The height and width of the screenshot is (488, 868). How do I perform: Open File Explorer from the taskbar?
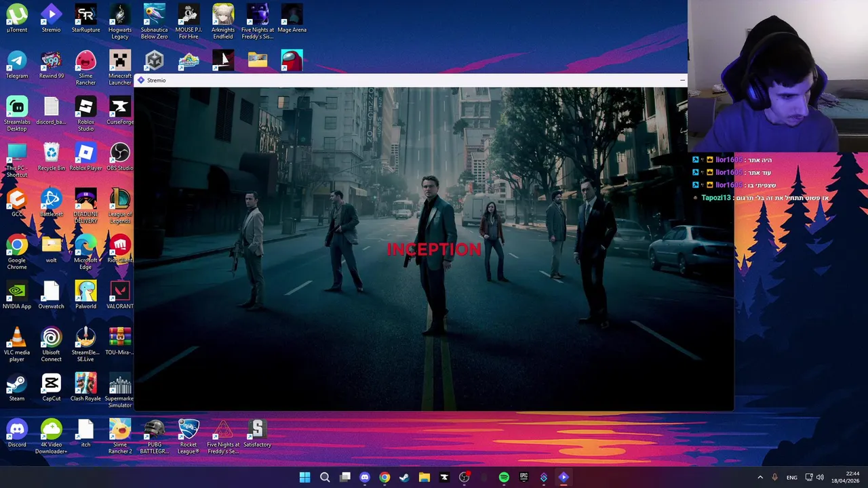point(425,477)
